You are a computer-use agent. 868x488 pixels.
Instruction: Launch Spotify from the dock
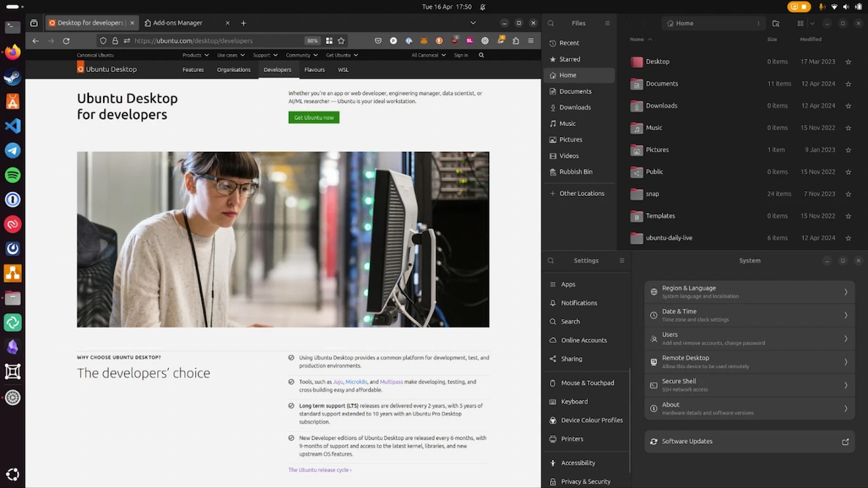12,175
